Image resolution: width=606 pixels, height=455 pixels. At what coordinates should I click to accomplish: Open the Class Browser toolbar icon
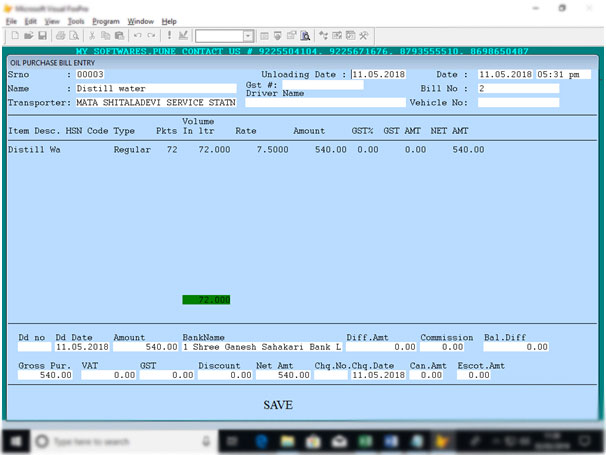[323, 36]
